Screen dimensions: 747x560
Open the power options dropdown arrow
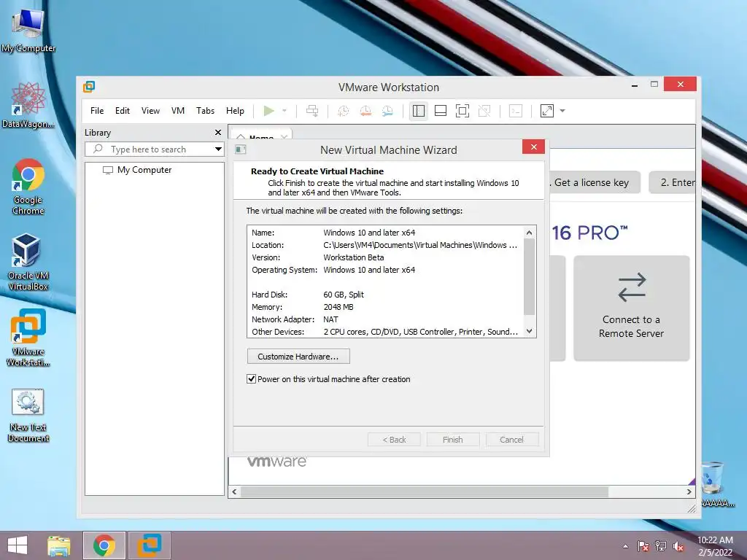(285, 111)
